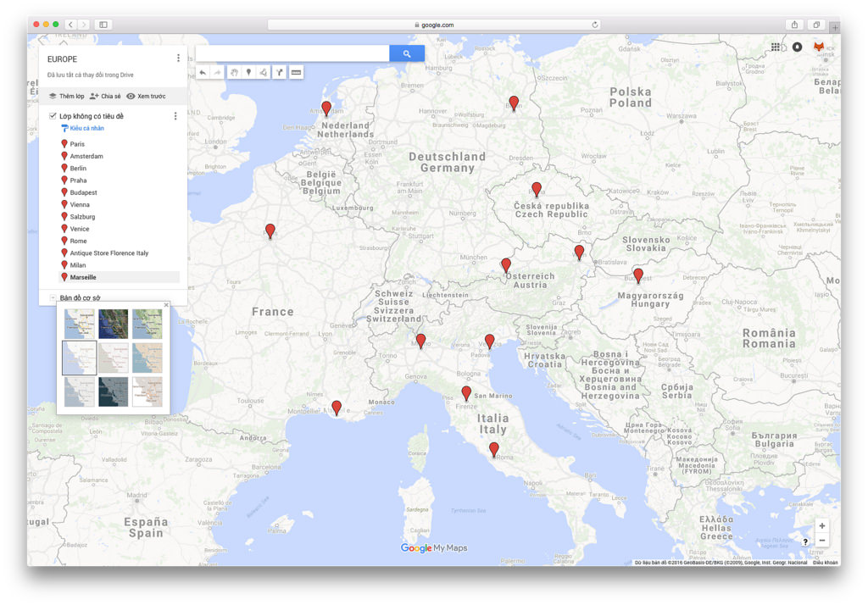Click the Paris map marker pin
Image resolution: width=868 pixels, height=605 pixels.
click(270, 230)
